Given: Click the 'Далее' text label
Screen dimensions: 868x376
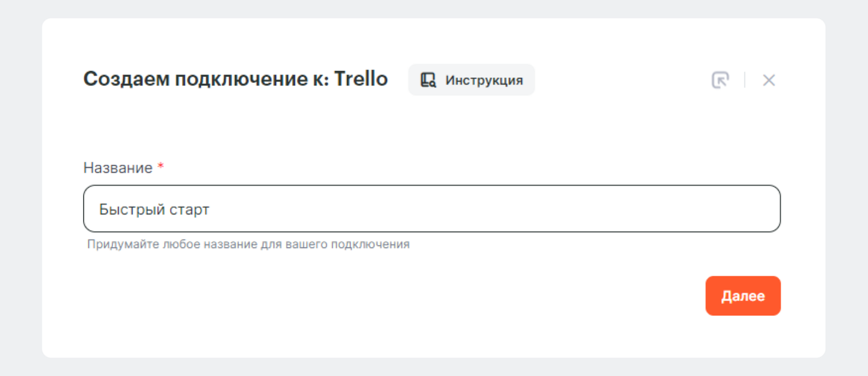Looking at the screenshot, I should coord(743,296).
